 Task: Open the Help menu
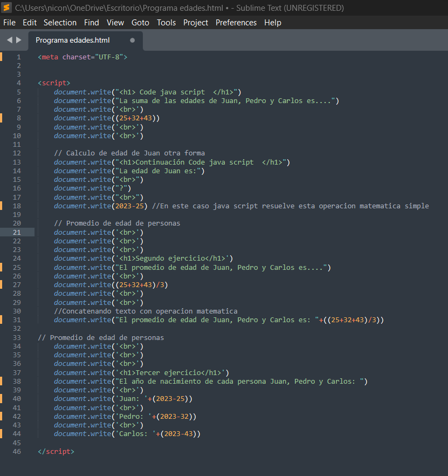click(x=273, y=23)
